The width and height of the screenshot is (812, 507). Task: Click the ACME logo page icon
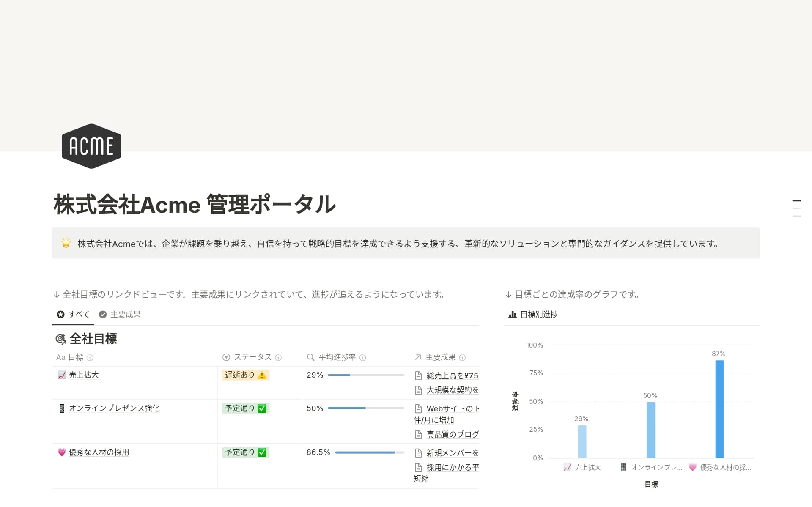click(91, 146)
